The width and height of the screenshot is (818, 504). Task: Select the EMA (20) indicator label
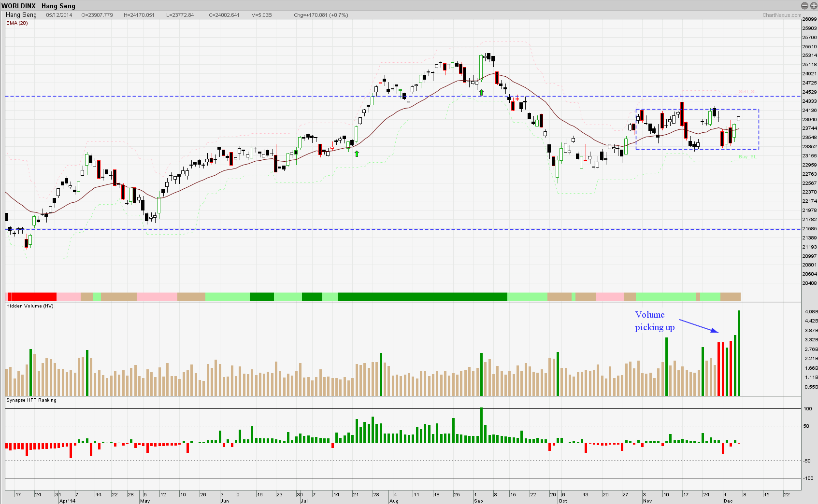point(17,23)
